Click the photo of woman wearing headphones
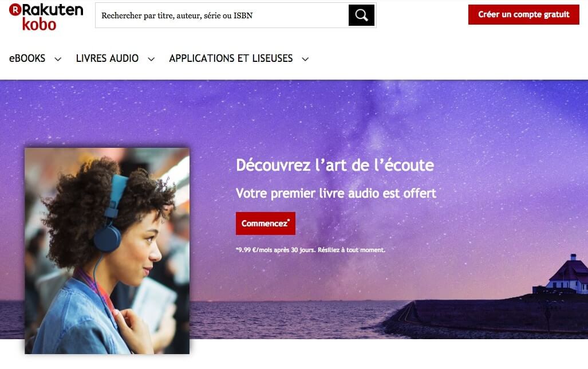The height and width of the screenshot is (369, 588). 107,251
